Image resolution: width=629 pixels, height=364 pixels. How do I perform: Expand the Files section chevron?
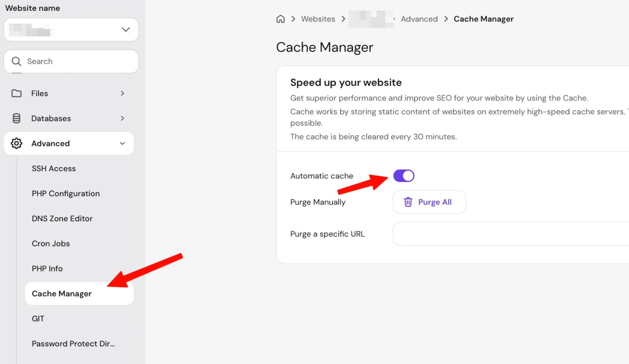(x=122, y=94)
